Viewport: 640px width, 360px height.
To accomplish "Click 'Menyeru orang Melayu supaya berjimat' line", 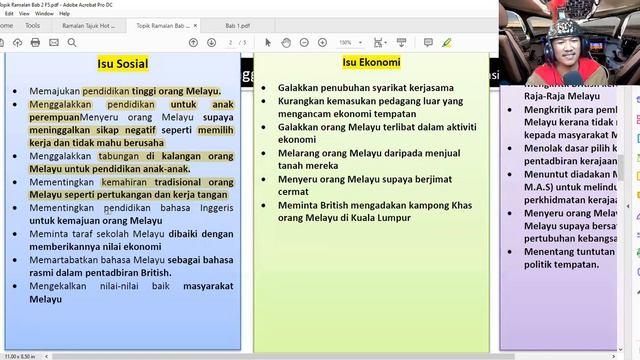I will (x=365, y=179).
